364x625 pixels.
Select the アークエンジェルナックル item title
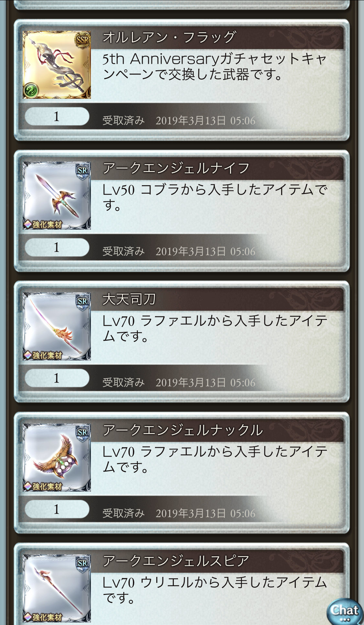coord(183,430)
